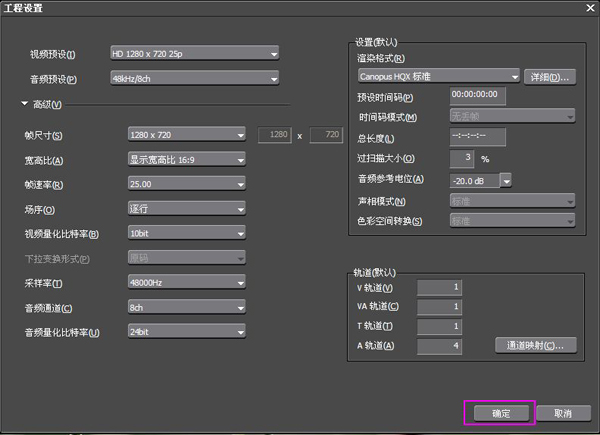The width and height of the screenshot is (600, 435).
Task: Open the 音频预设 dropdown
Action: 194,78
